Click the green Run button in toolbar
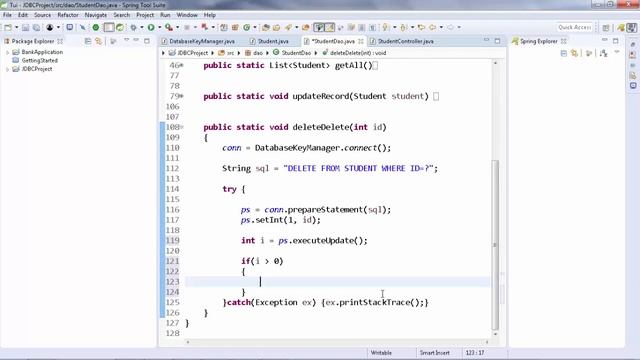Screen dimensions: 640x360 coord(151,27)
